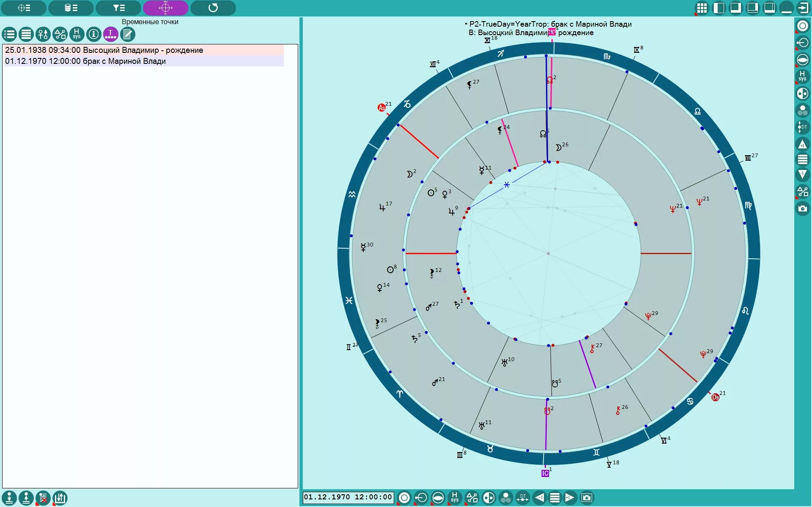
Task: Take snapshot with bottom camera icon
Action: [x=587, y=498]
